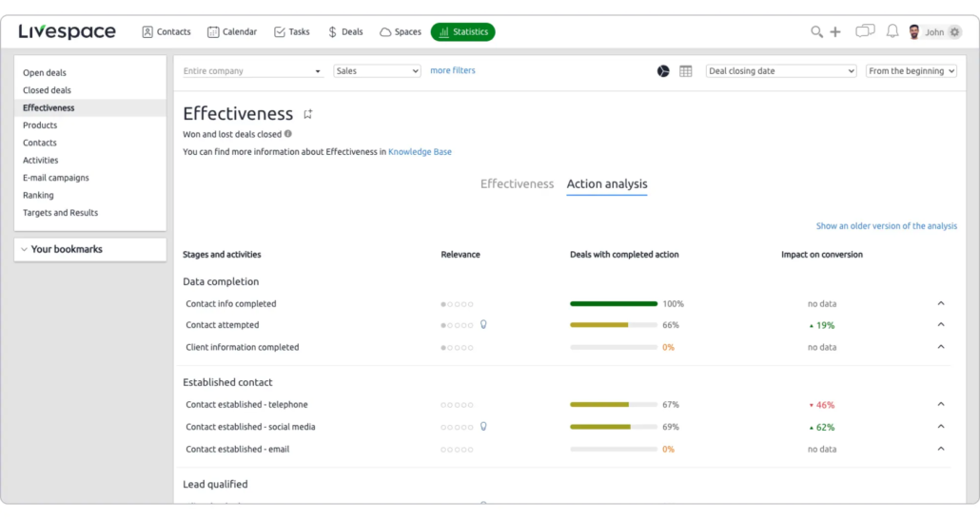Switch to the Effectiveness tab
The height and width of the screenshot is (519, 980).
tap(517, 183)
